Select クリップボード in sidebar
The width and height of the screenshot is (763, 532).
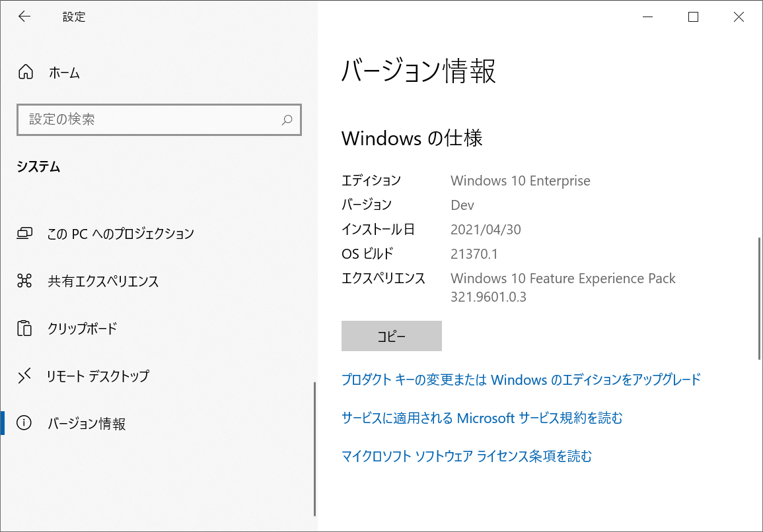tap(82, 328)
